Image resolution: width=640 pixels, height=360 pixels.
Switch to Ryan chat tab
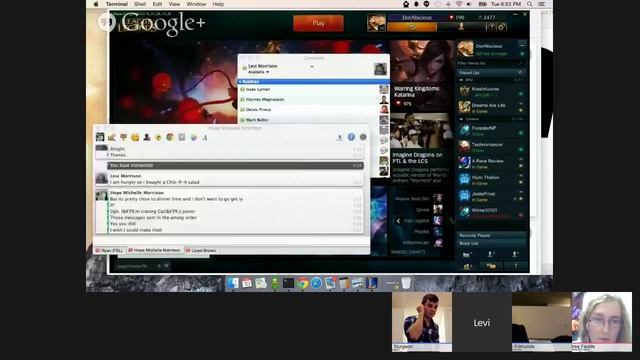click(109, 250)
